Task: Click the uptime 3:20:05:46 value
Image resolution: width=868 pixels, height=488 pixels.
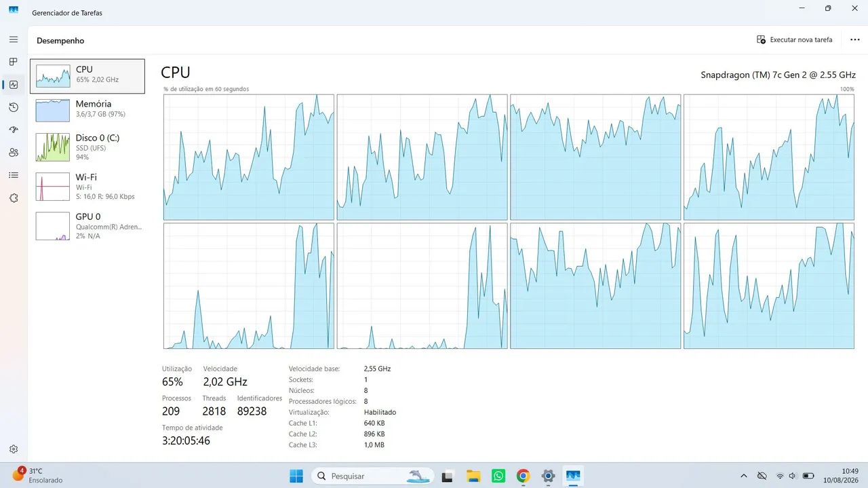Action: (x=186, y=440)
